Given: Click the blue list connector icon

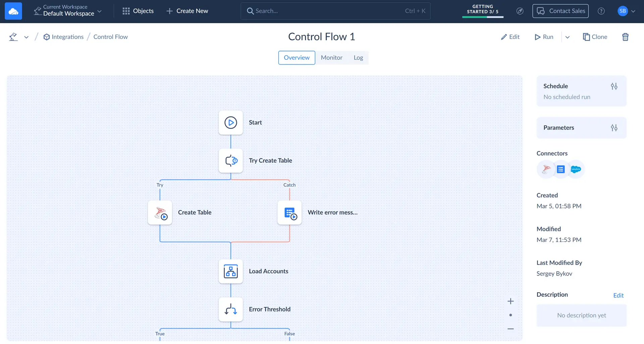Looking at the screenshot, I should [561, 169].
